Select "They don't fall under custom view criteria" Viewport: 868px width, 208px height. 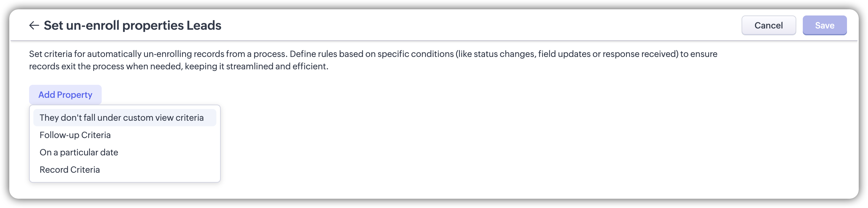point(122,118)
